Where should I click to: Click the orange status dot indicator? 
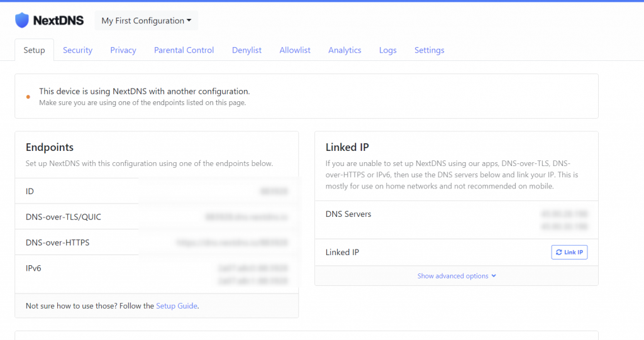(x=28, y=97)
